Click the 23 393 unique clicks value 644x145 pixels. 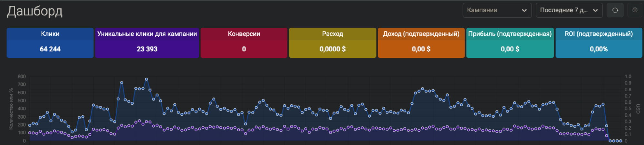(147, 49)
